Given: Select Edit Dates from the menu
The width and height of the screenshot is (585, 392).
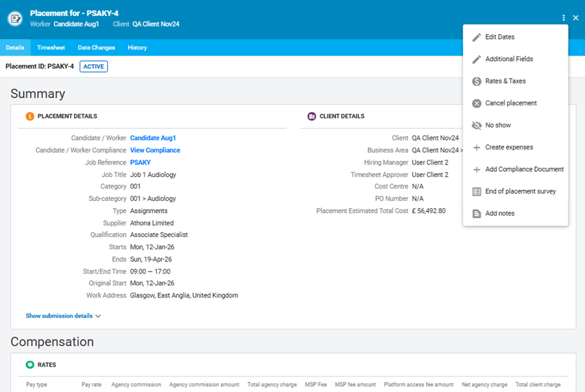Looking at the screenshot, I should pyautogui.click(x=515, y=37).
